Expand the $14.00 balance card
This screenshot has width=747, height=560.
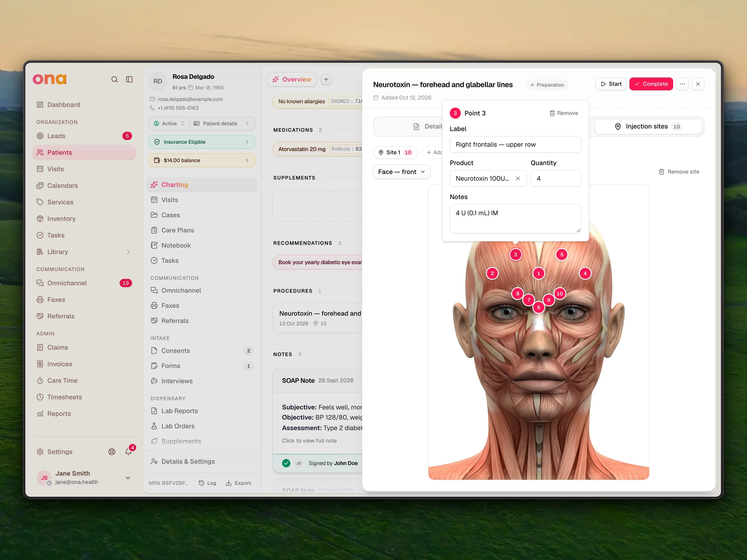click(x=202, y=160)
